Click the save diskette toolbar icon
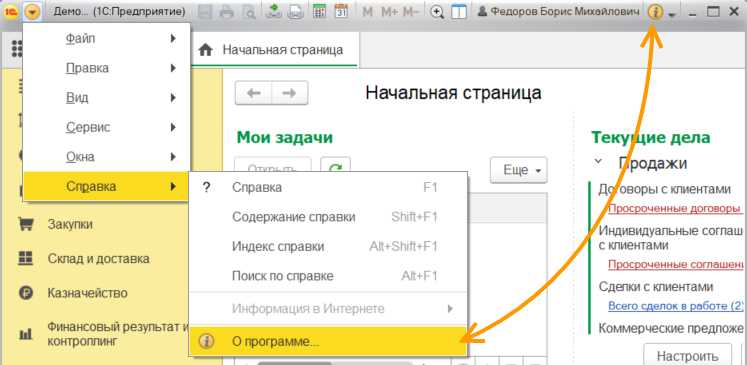 point(205,12)
